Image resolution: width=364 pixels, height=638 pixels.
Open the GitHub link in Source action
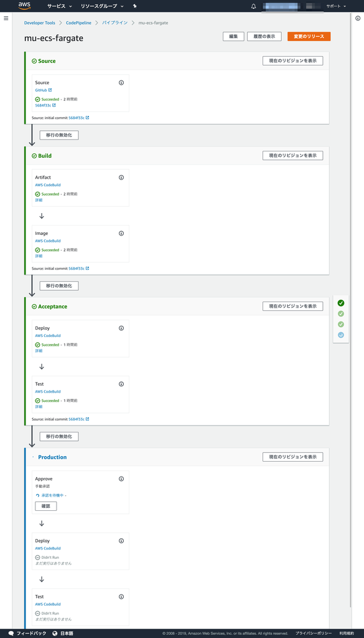pos(44,90)
